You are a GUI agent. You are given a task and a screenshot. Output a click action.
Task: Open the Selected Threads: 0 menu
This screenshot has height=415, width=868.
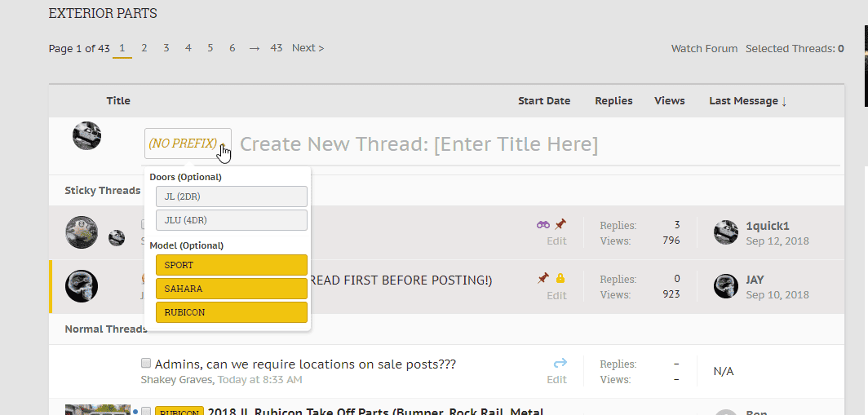795,49
